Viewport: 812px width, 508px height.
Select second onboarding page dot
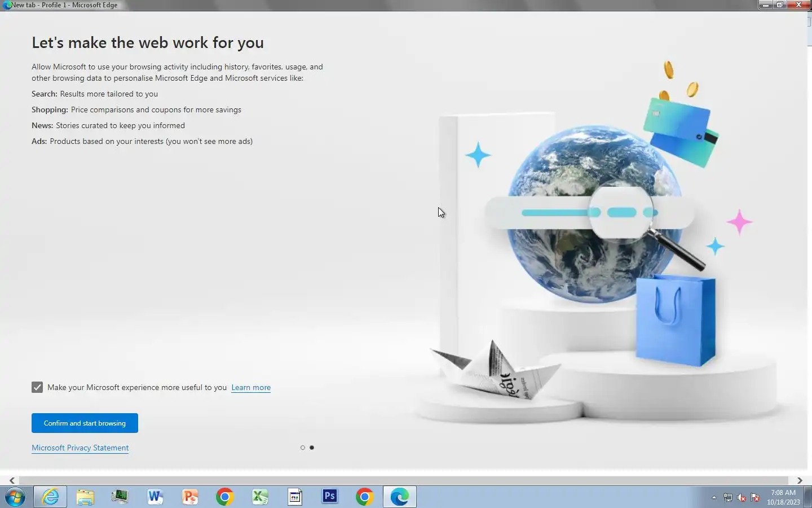pyautogui.click(x=312, y=448)
